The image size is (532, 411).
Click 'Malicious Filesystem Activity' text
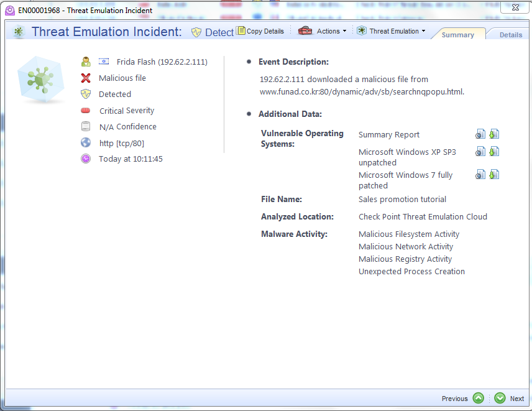pyautogui.click(x=409, y=234)
